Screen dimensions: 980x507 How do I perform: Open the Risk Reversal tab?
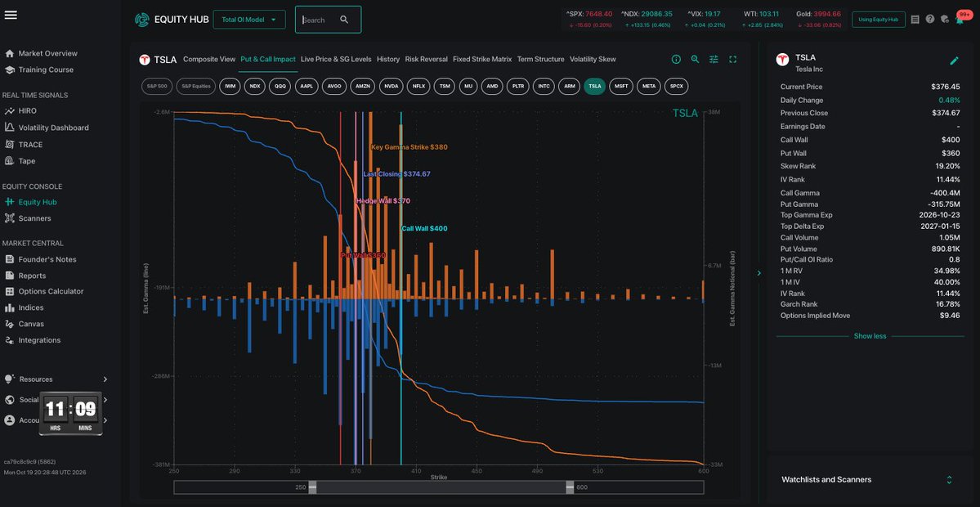pyautogui.click(x=427, y=60)
